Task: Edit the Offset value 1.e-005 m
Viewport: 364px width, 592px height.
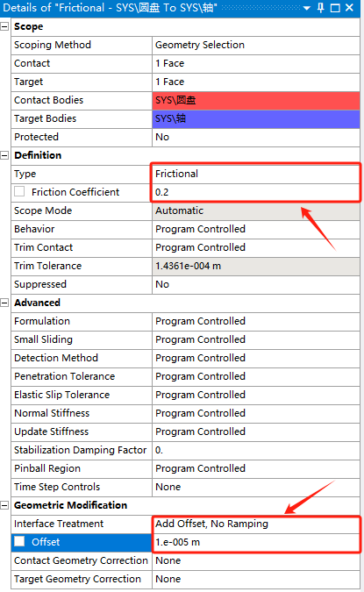Action: click(x=255, y=542)
